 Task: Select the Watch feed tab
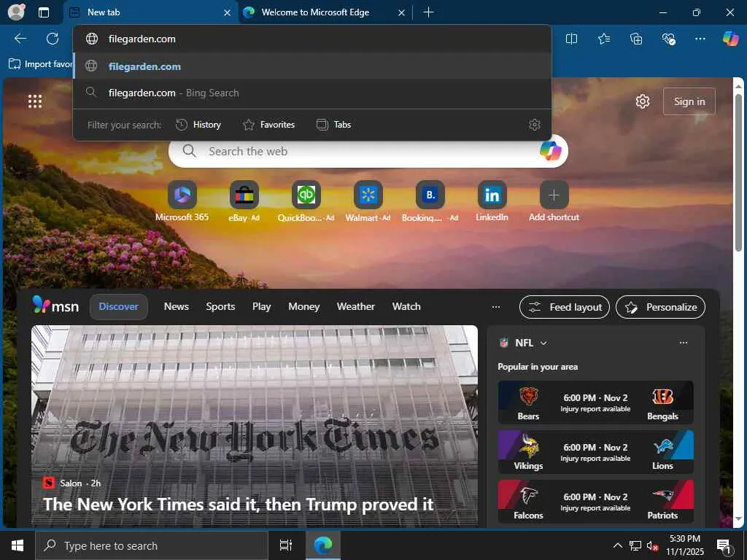(x=406, y=307)
